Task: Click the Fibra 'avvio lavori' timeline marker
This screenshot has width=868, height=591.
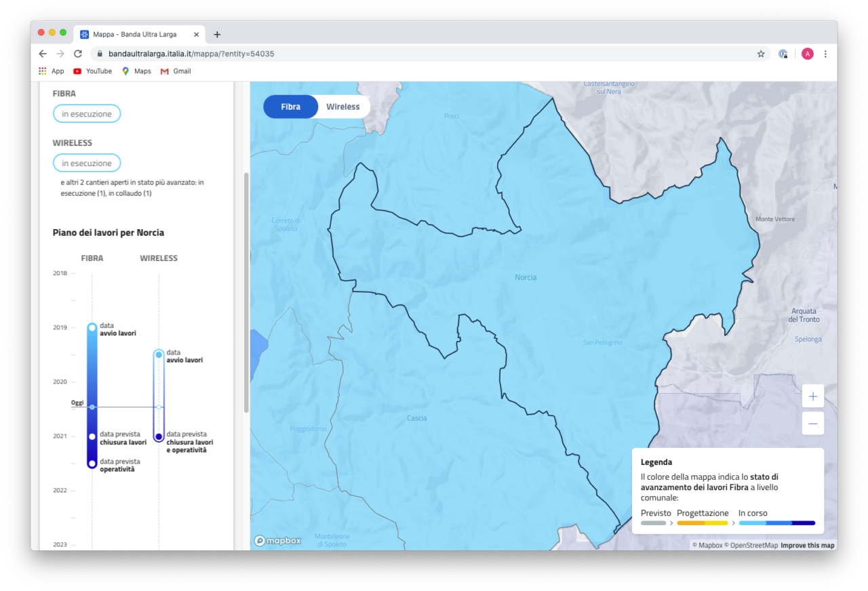Action: pos(92,328)
